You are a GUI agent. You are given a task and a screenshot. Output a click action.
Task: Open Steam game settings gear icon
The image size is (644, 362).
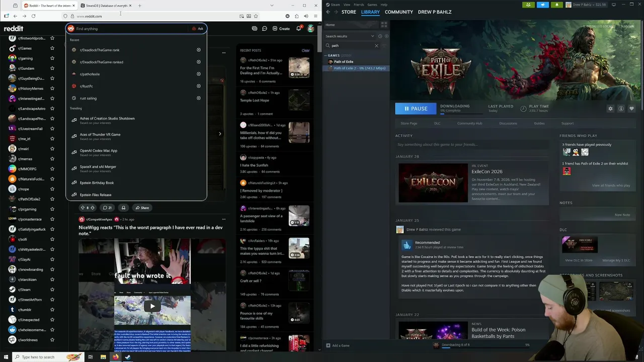(610, 109)
